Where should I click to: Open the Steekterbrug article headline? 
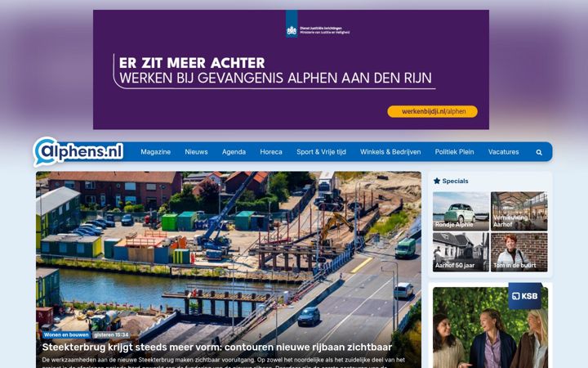coord(217,347)
